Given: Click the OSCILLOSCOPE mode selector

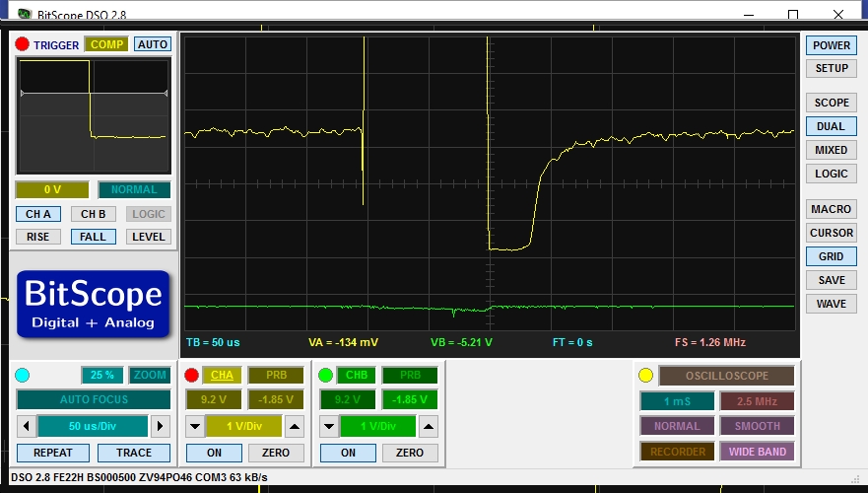Looking at the screenshot, I should (726, 376).
